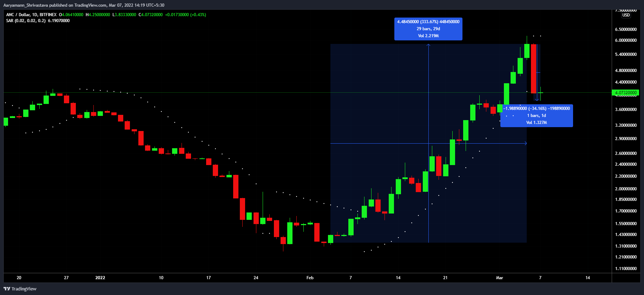Click the USD currency label on price axis
644x295 pixels.
[x=626, y=15]
